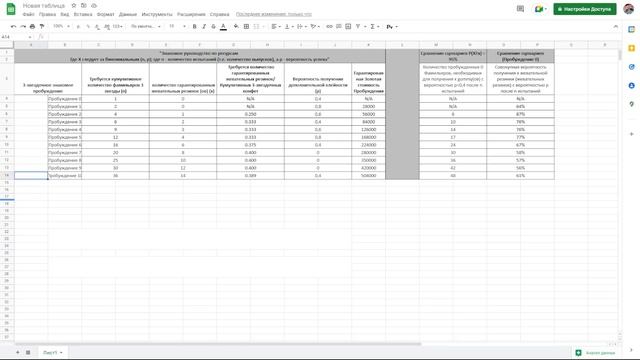The height and width of the screenshot is (360, 640).
Task: Open Keep notes in the side panel
Action: [631, 48]
